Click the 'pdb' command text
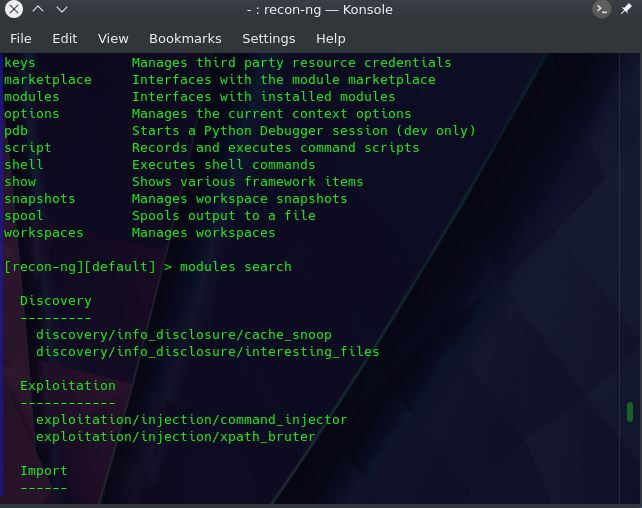The image size is (642, 508). coord(16,131)
